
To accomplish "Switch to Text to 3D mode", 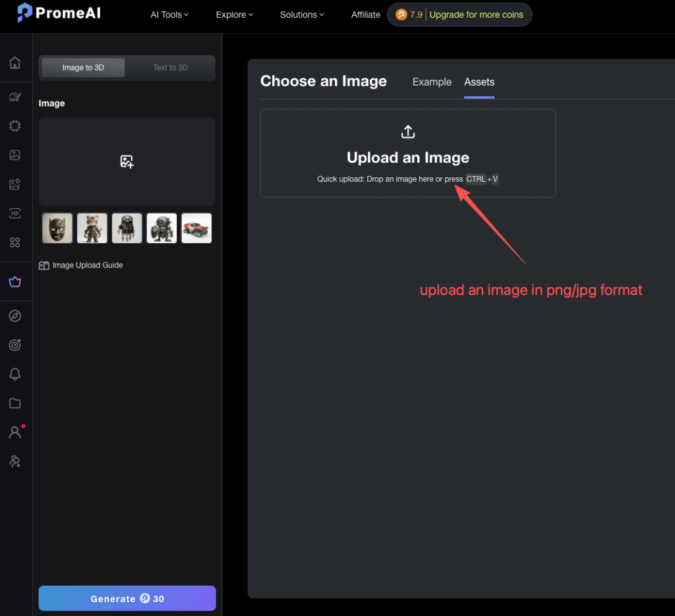I will pyautogui.click(x=171, y=68).
